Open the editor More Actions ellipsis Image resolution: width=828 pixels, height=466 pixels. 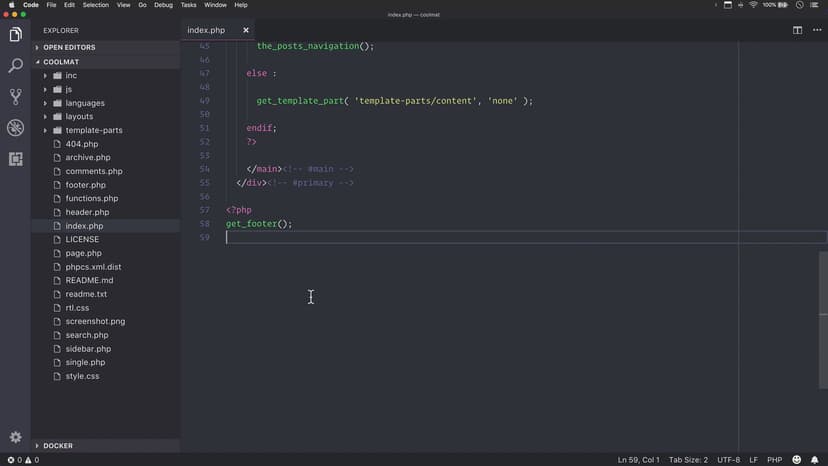click(814, 30)
